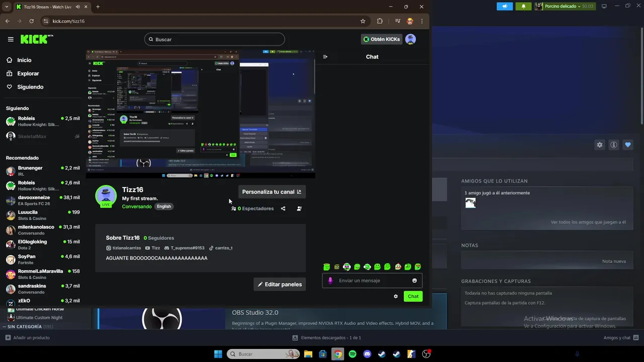
Task: Open Chrome three-dot menu
Action: pos(422,21)
